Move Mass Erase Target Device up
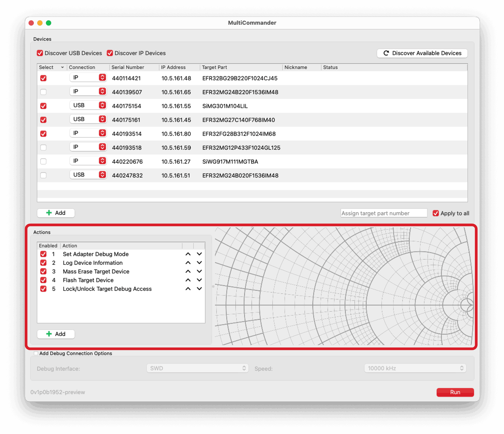This screenshot has height=434, width=504. pos(188,271)
